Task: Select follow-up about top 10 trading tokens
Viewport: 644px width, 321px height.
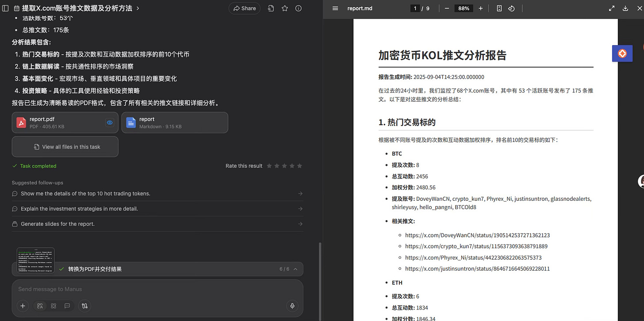Action: coord(157,194)
